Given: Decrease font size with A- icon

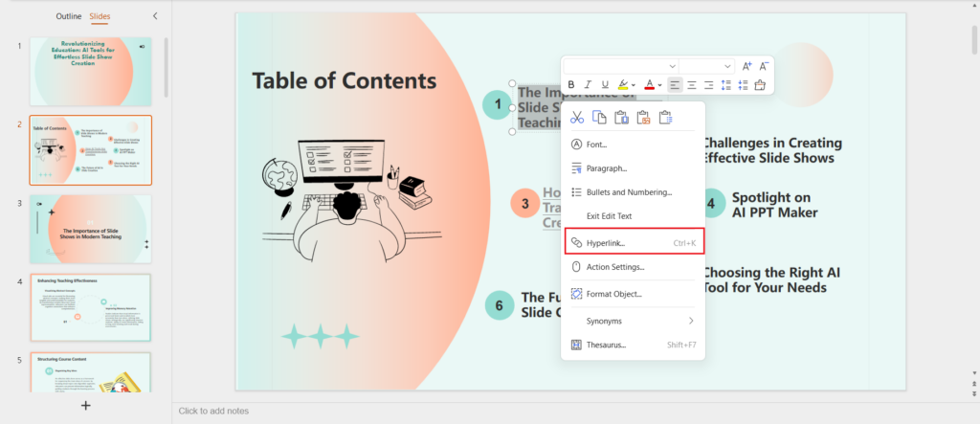Looking at the screenshot, I should pyautogui.click(x=764, y=65).
